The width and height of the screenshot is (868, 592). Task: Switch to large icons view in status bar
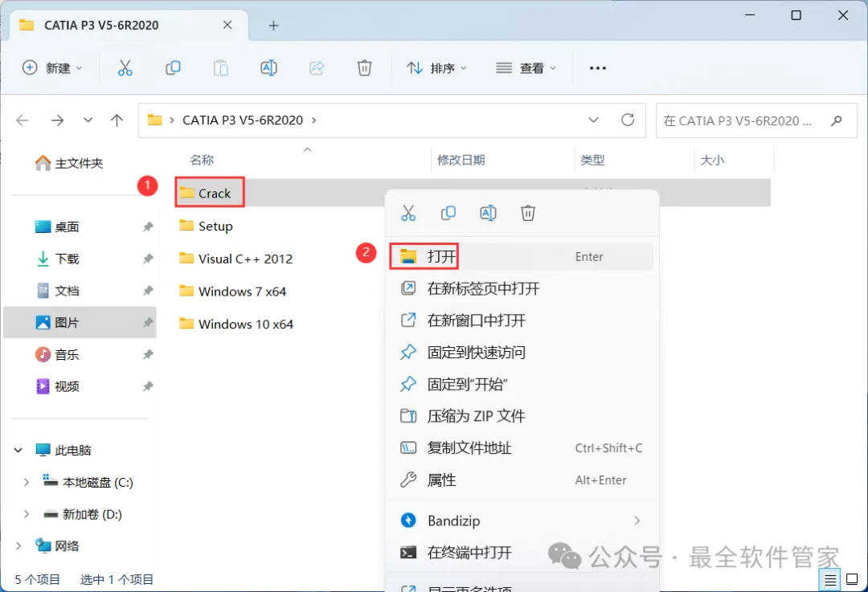(853, 579)
